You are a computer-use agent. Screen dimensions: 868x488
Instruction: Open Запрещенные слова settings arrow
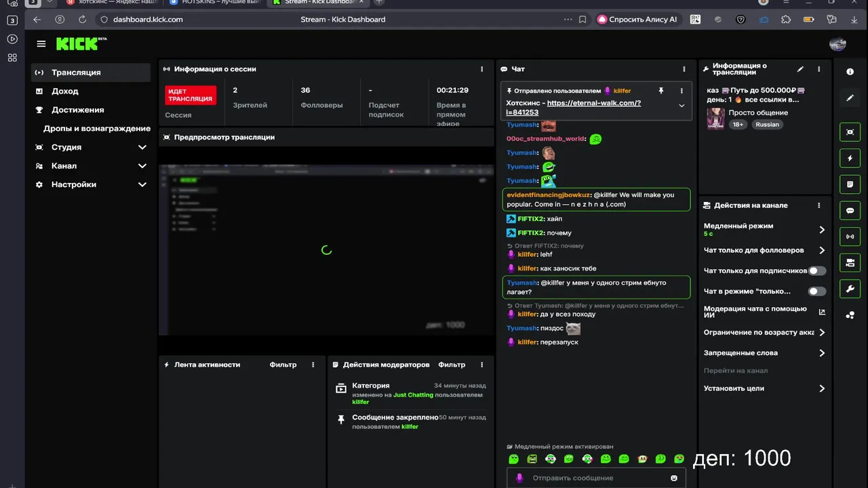(822, 353)
